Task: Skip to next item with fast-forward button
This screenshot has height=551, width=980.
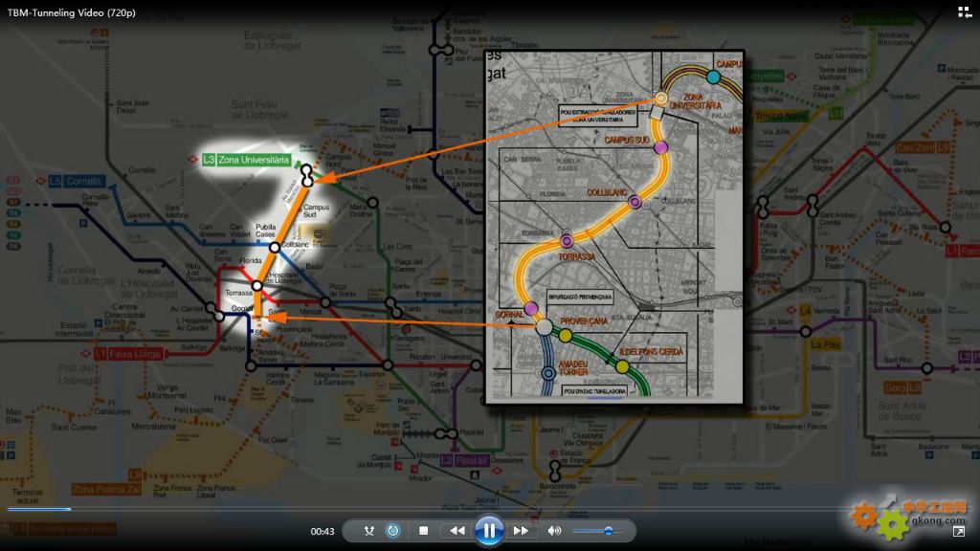Action: point(521,531)
